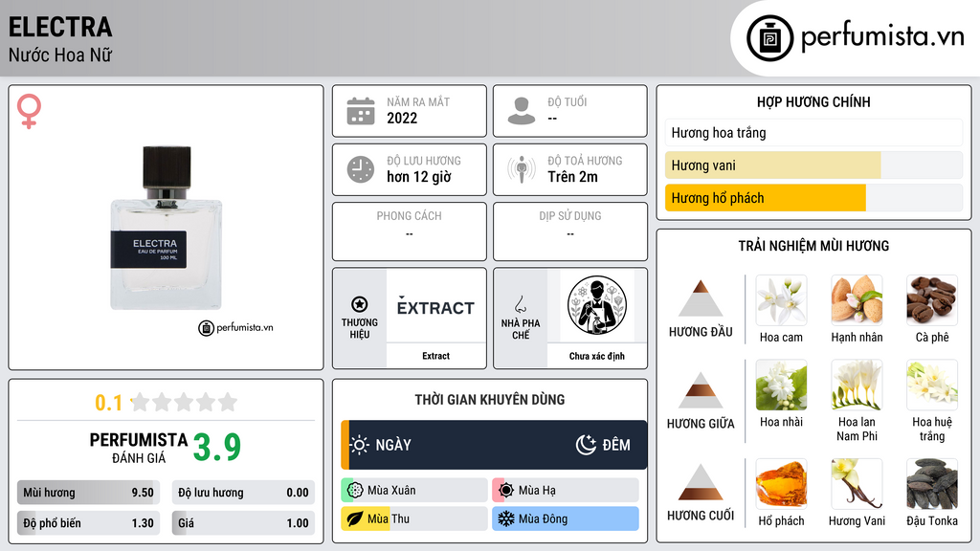
Task: Click the ELECTRA perfume title
Action: point(60,28)
